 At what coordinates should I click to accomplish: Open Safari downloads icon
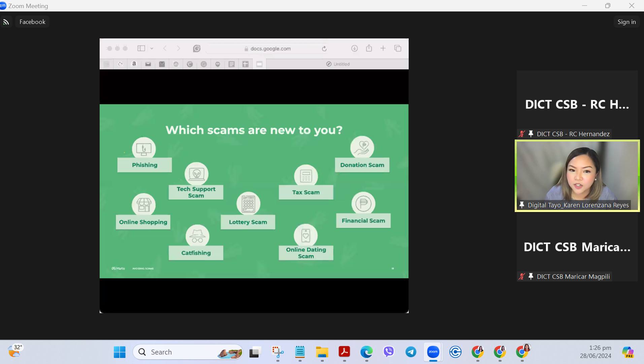coord(354,49)
